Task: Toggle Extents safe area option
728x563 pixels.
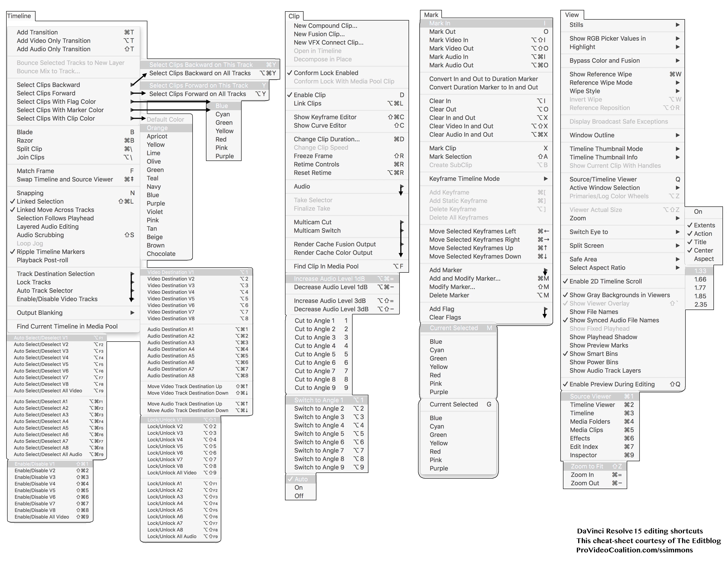Action: [703, 225]
